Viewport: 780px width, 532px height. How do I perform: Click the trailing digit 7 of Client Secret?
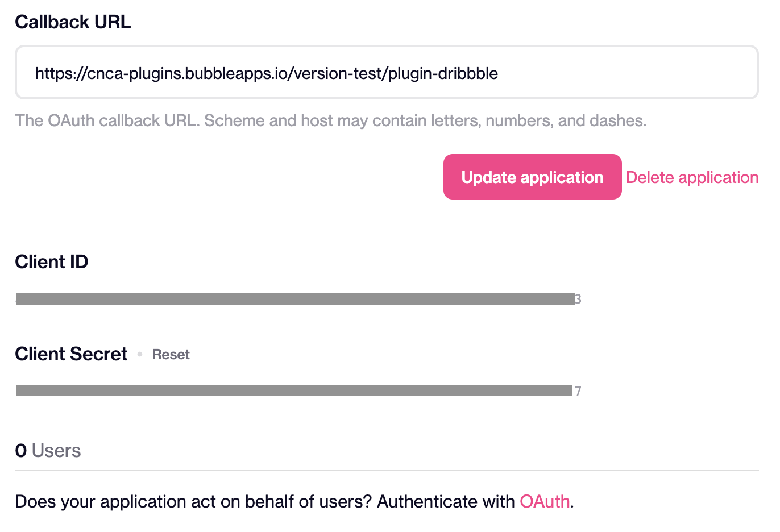578,391
